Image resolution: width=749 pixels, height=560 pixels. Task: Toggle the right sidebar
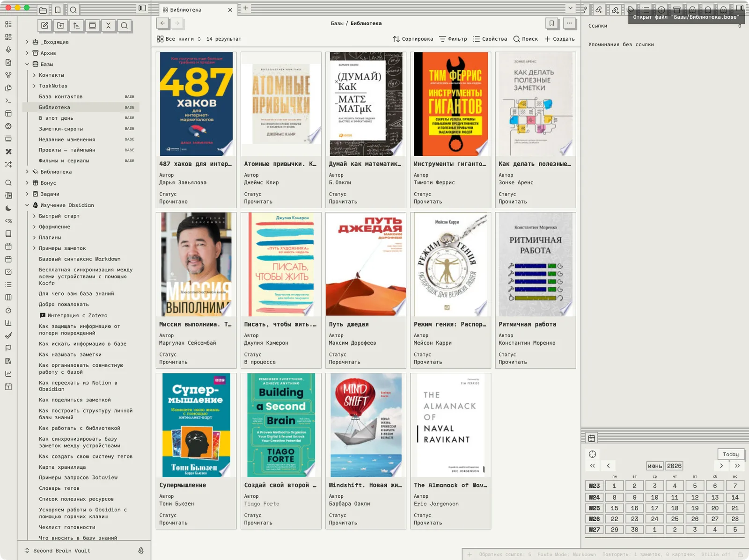[x=740, y=8]
